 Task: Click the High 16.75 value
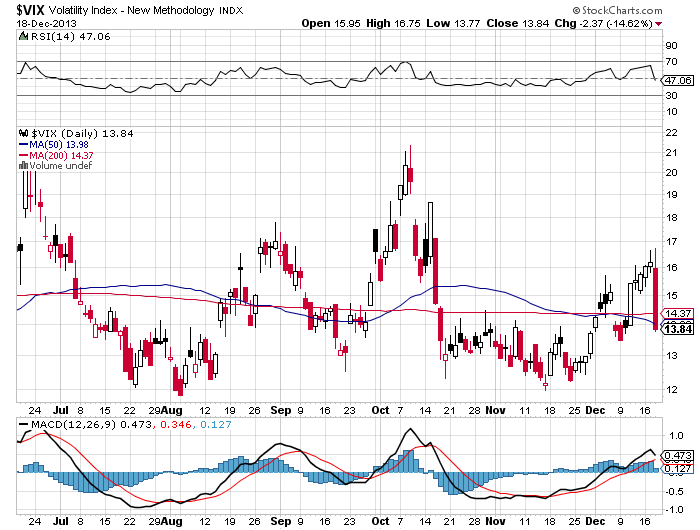point(393,23)
